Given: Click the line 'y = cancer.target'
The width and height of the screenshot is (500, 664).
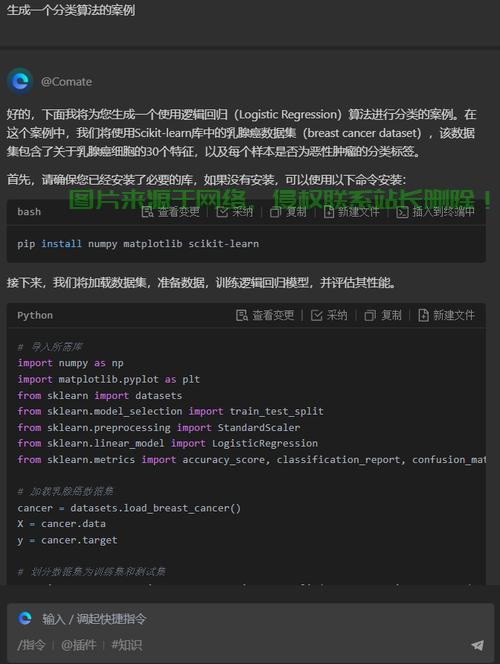Looking at the screenshot, I should tap(67, 540).
